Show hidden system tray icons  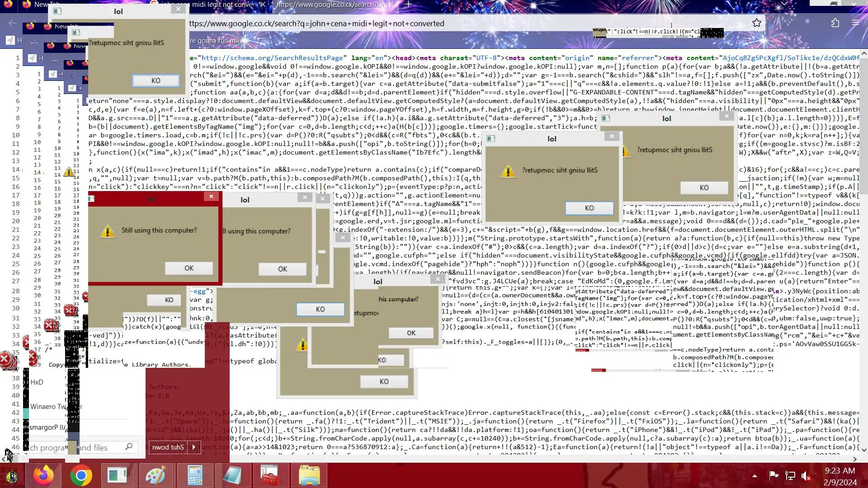point(755,475)
